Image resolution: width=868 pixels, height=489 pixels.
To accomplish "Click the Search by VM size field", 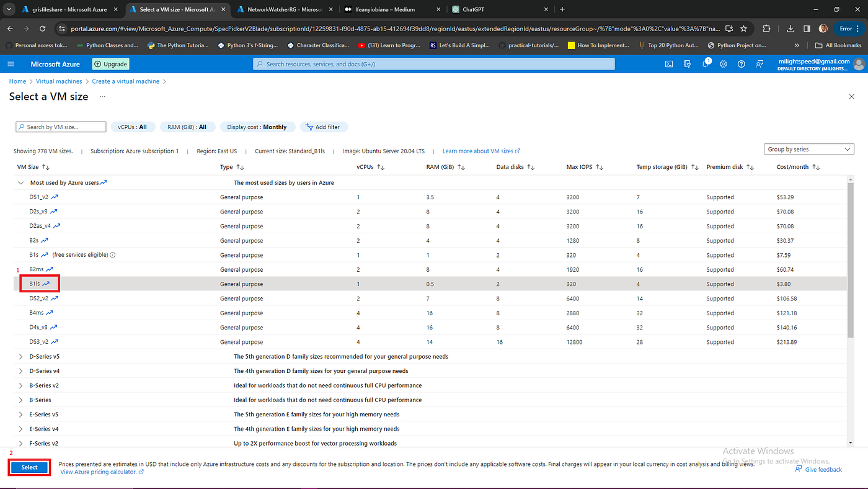I will [61, 127].
